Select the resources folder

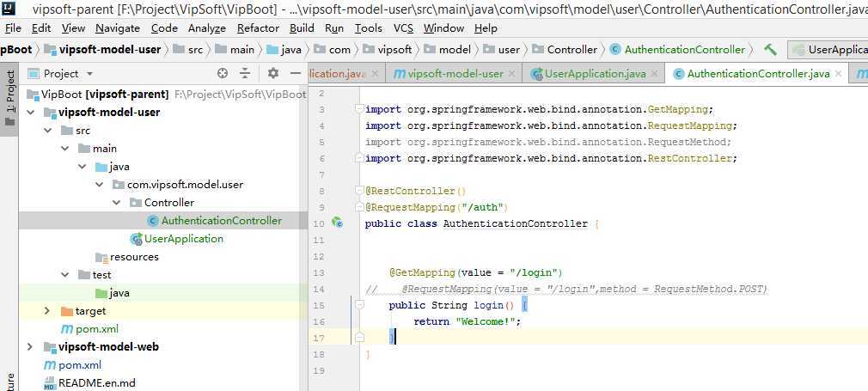[127, 257]
